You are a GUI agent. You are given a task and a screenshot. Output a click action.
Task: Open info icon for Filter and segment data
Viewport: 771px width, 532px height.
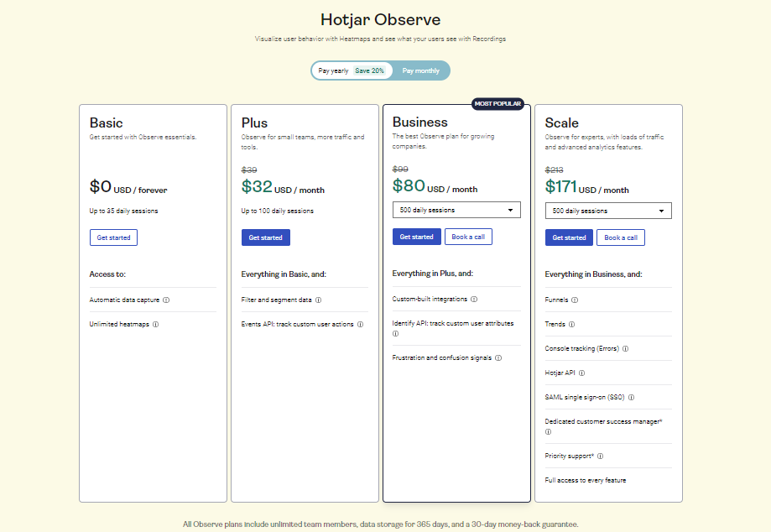(318, 300)
